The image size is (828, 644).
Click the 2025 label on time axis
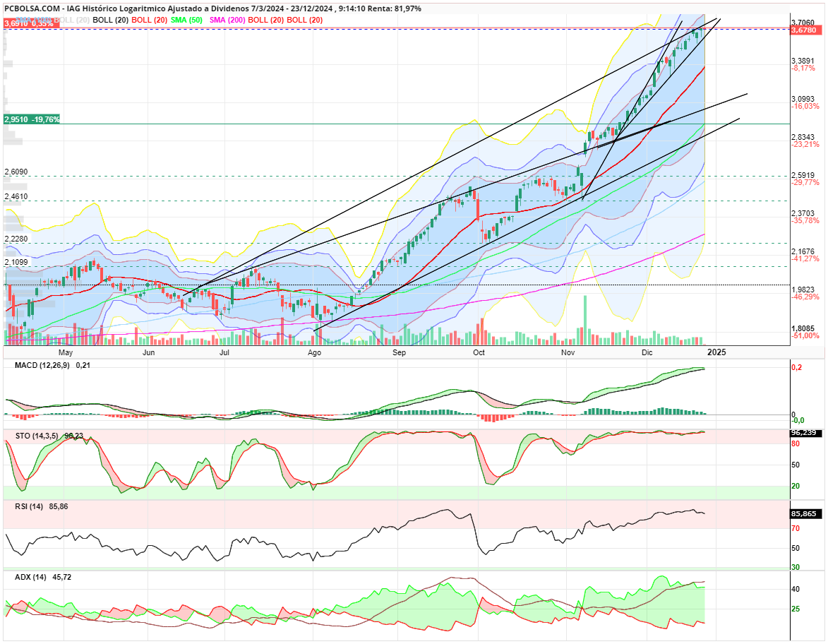(x=716, y=352)
